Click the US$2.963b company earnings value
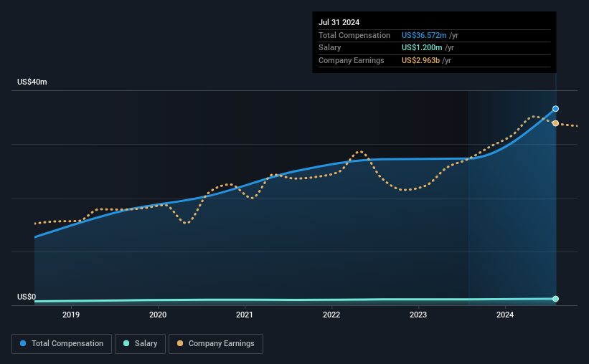This screenshot has width=589, height=364. click(420, 60)
